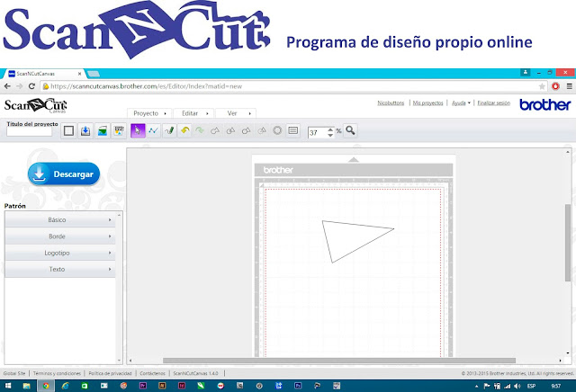
Task: Show hidden system tray icons
Action: [x=476, y=386]
